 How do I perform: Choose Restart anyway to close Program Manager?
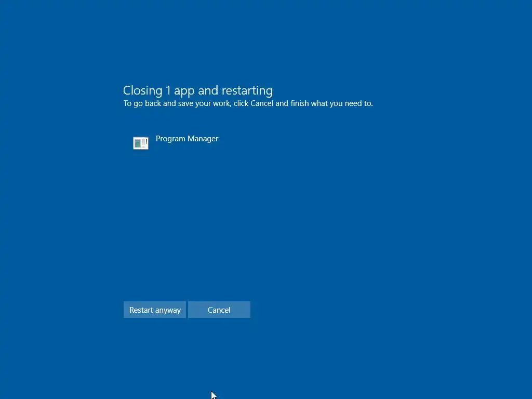[x=155, y=310]
